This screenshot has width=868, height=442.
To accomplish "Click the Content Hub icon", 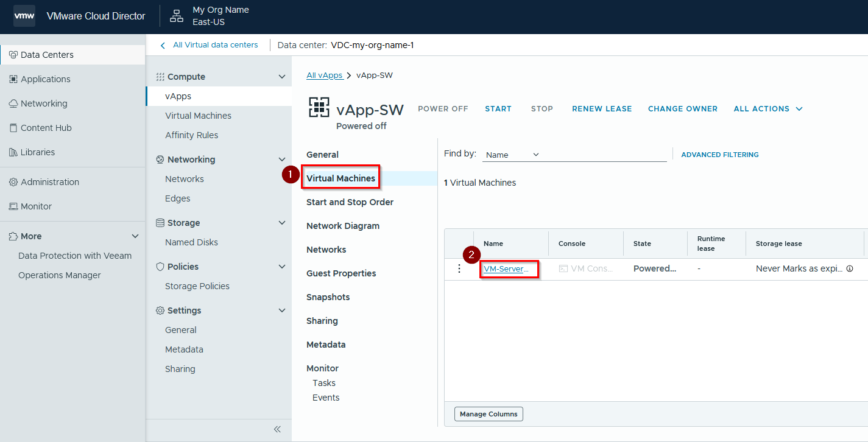I will [x=13, y=128].
